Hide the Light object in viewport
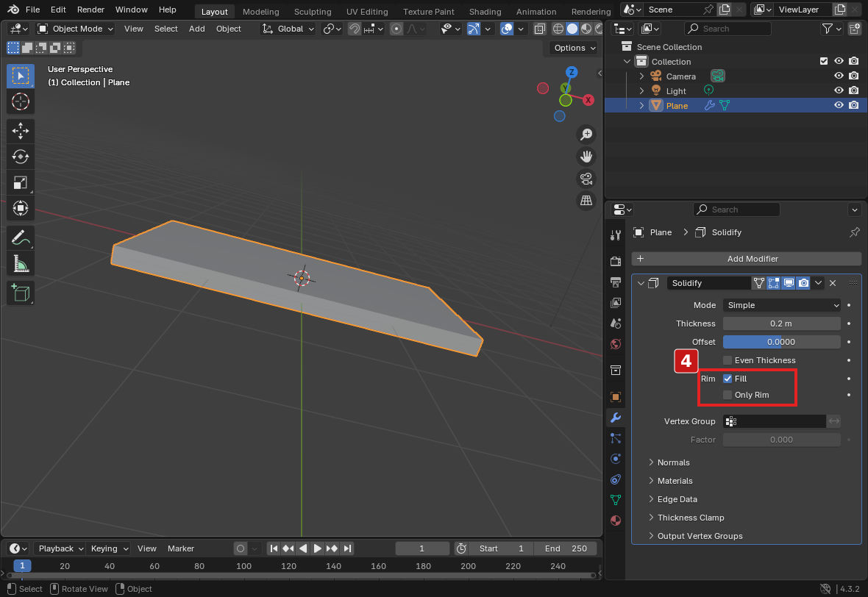Screen dimensions: 868x597 pyautogui.click(x=839, y=90)
